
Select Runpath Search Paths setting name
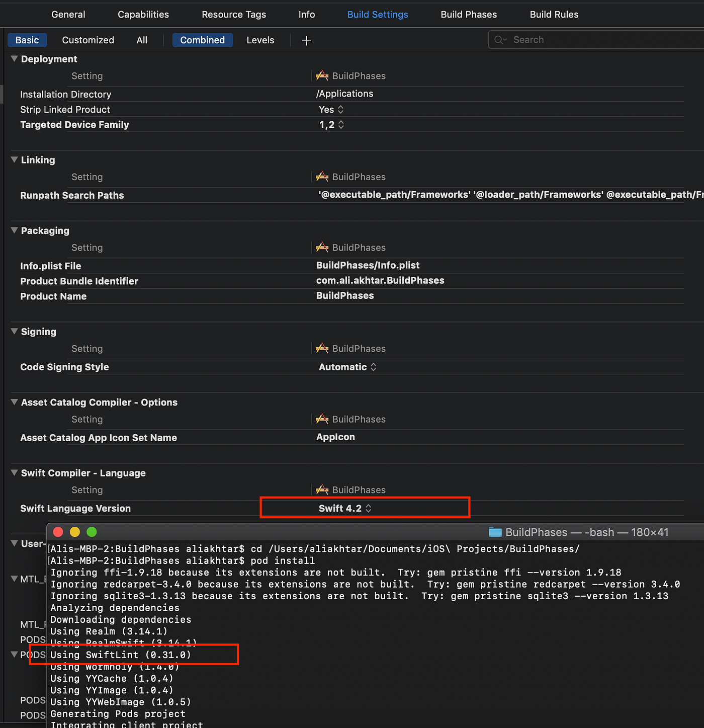coord(72,195)
